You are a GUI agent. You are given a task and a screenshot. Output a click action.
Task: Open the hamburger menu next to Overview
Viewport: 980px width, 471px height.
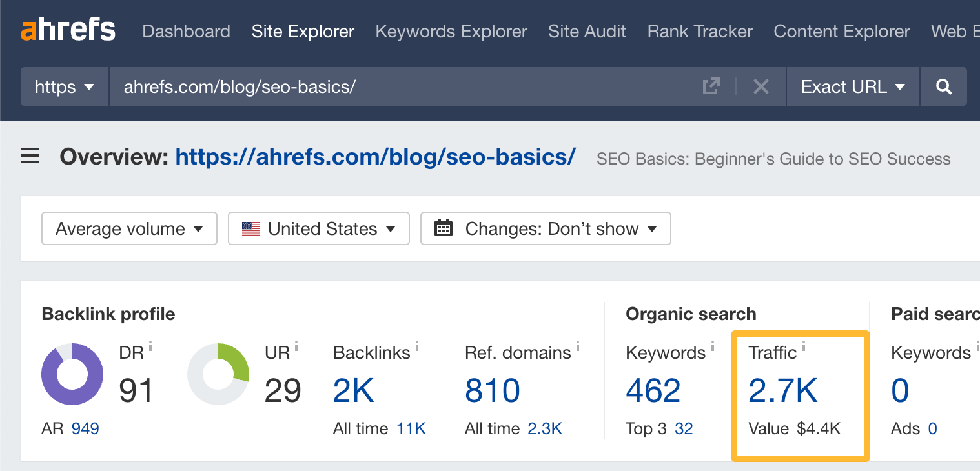29,155
